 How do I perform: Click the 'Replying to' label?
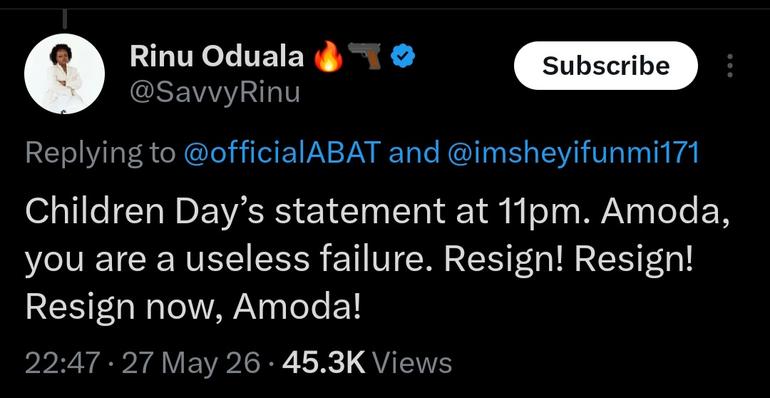[101, 154]
